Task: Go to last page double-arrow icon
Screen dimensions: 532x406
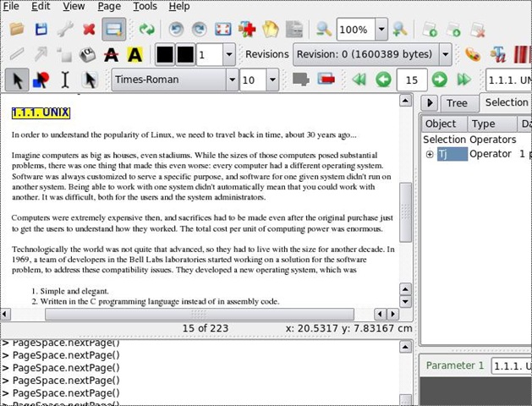Action: point(464,80)
